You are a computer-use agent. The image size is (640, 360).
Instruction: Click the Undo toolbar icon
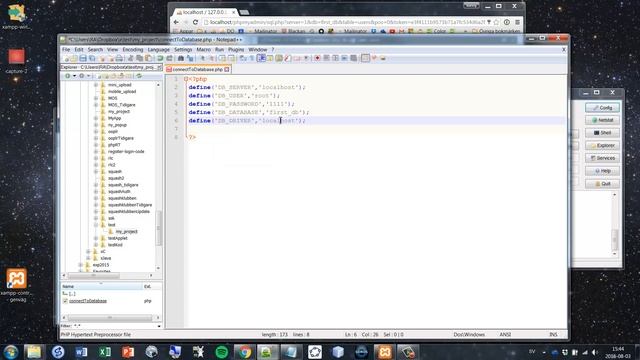(160, 58)
